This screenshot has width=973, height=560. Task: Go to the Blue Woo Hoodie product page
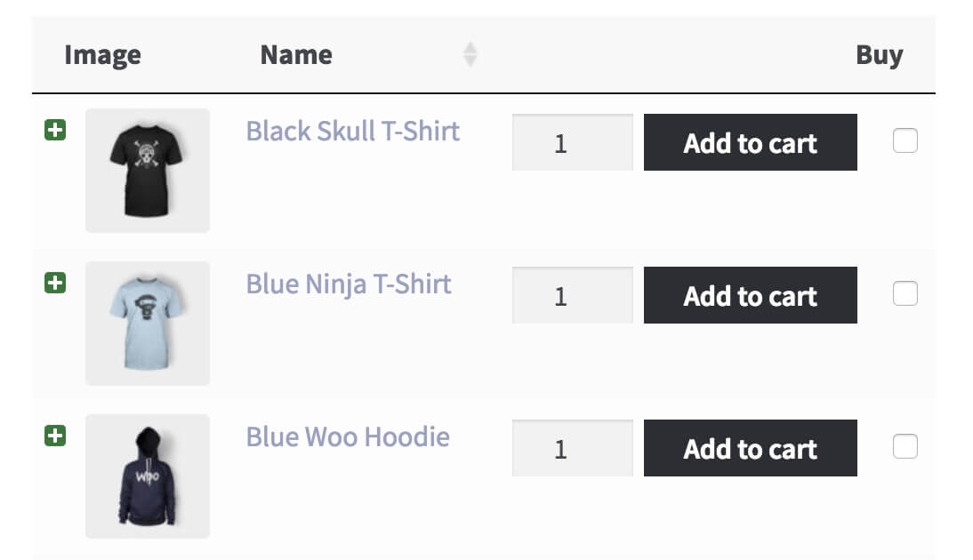[347, 437]
